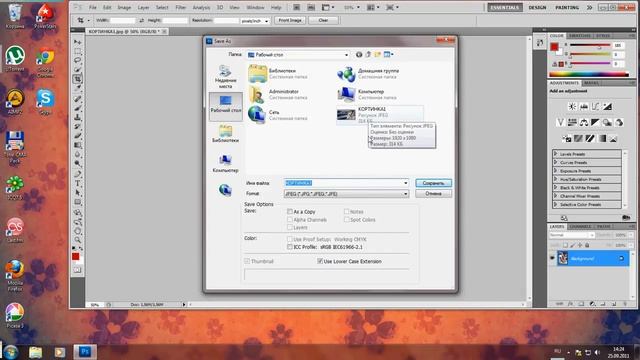Open the file name dropdown arrow

[405, 183]
